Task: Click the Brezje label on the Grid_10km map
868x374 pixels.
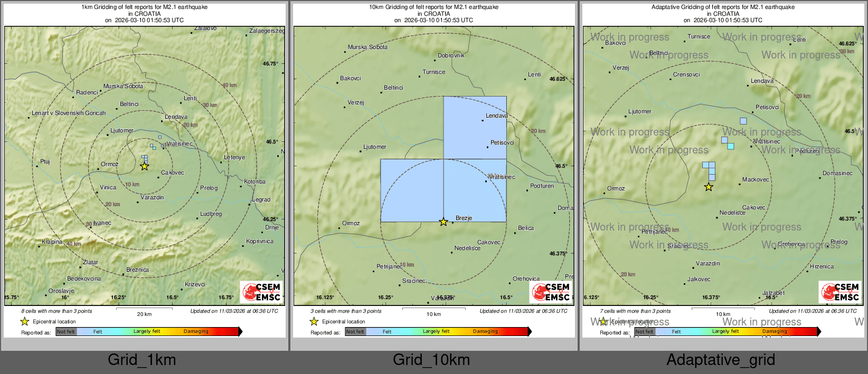Action: coord(464,218)
